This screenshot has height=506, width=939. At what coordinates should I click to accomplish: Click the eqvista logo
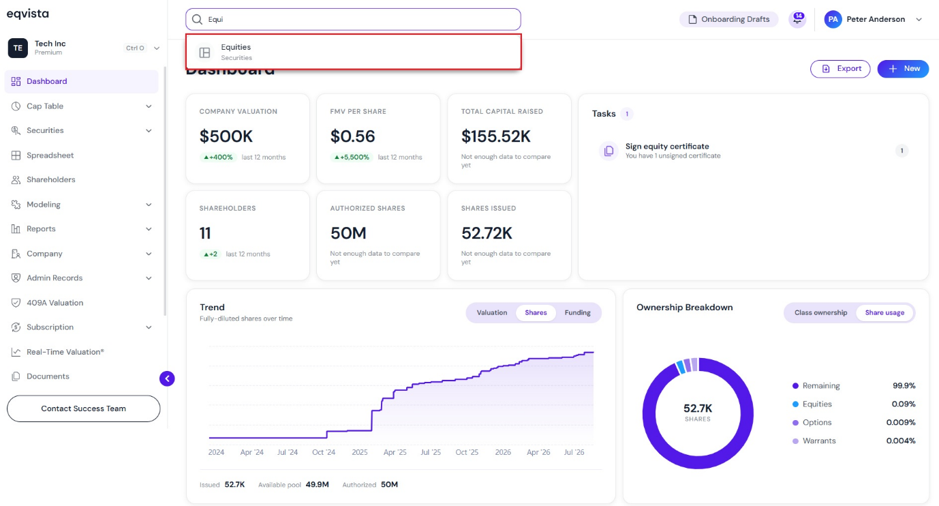(x=28, y=14)
